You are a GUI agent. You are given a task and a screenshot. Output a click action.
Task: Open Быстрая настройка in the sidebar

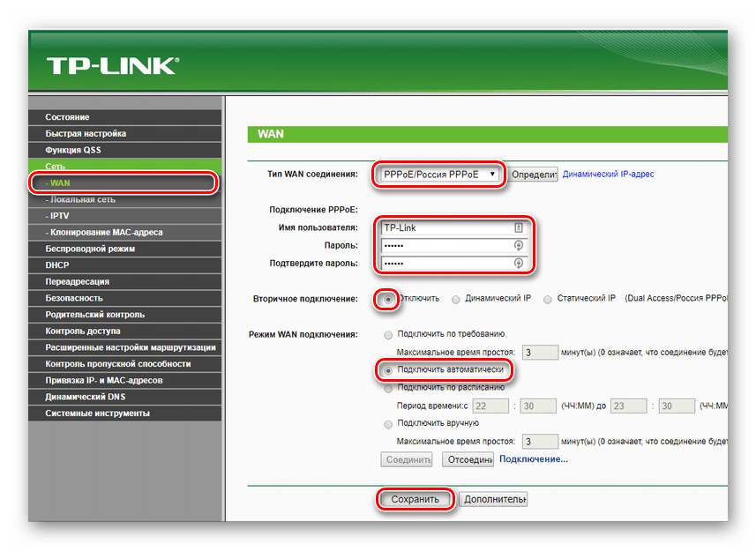[125, 133]
